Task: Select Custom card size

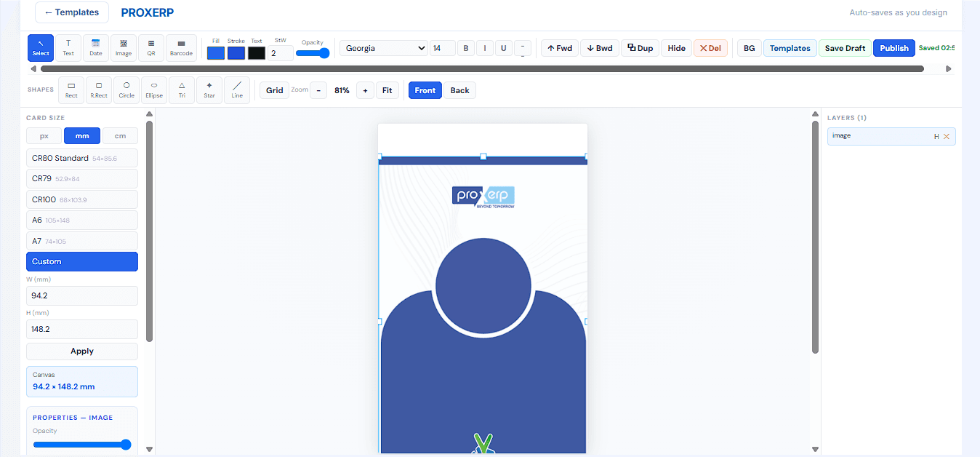Action: click(x=82, y=261)
